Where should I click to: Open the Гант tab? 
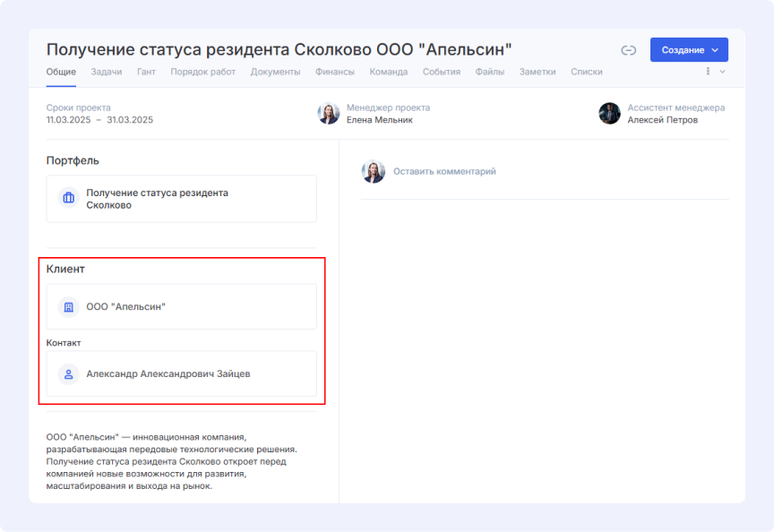[146, 72]
